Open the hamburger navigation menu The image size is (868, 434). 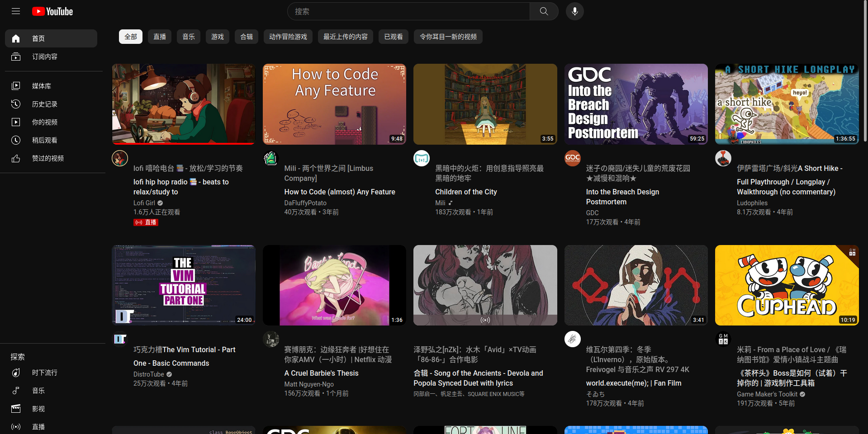(16, 11)
